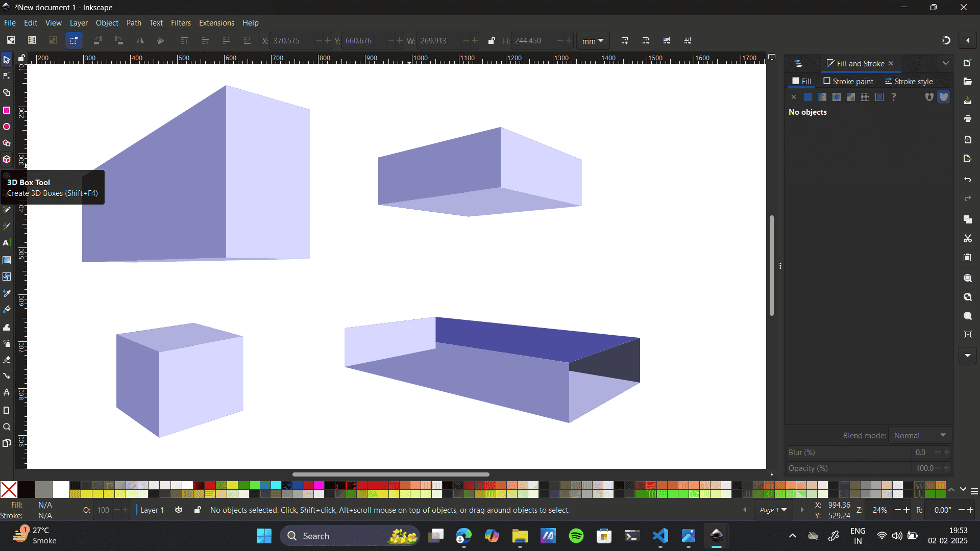Screen dimensions: 980x551
Task: Select the Spray tool
Action: [7, 343]
